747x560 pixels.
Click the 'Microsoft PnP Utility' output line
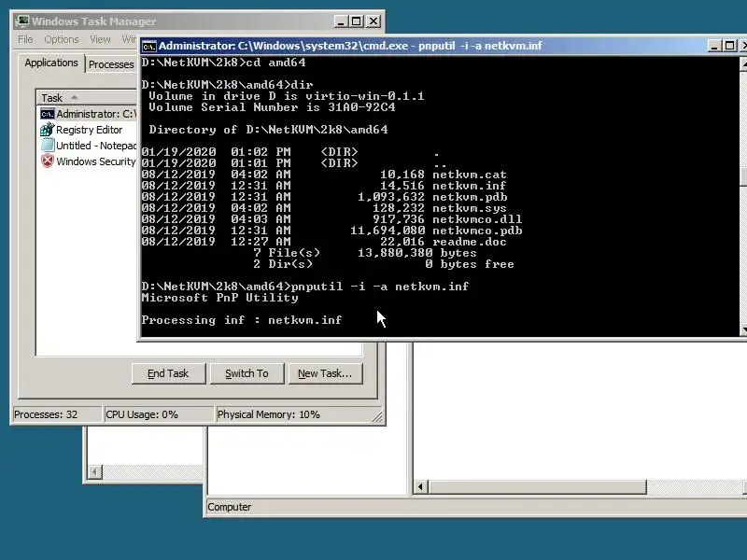[219, 298]
